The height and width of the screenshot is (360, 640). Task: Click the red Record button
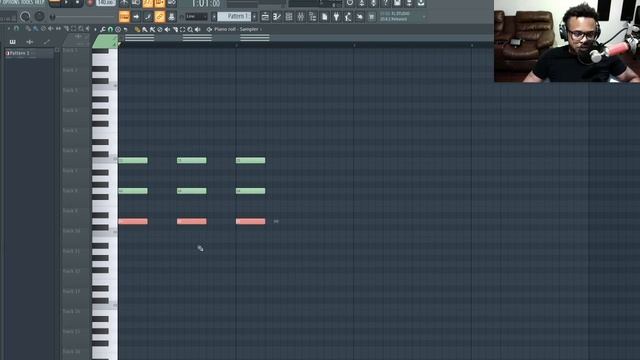coord(90,3)
